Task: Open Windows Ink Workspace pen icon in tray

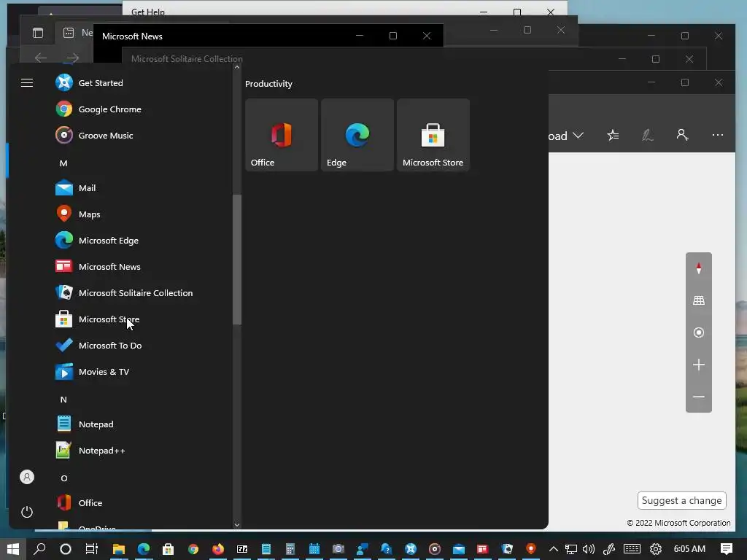Action: click(609, 549)
